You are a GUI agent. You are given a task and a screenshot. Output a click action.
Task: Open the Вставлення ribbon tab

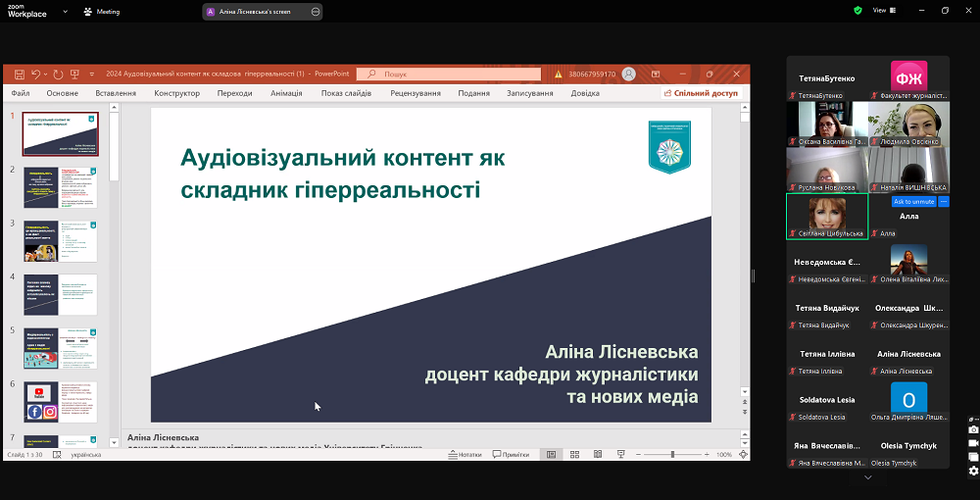point(116,93)
